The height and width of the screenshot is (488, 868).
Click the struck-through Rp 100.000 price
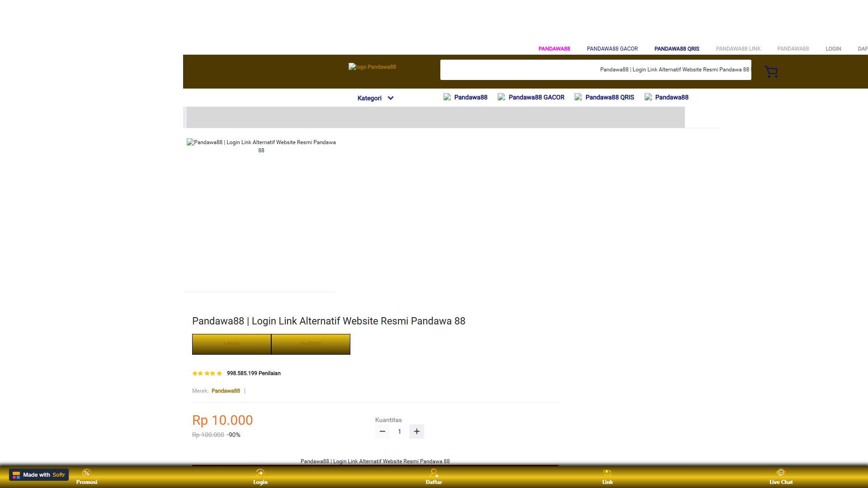tap(208, 435)
